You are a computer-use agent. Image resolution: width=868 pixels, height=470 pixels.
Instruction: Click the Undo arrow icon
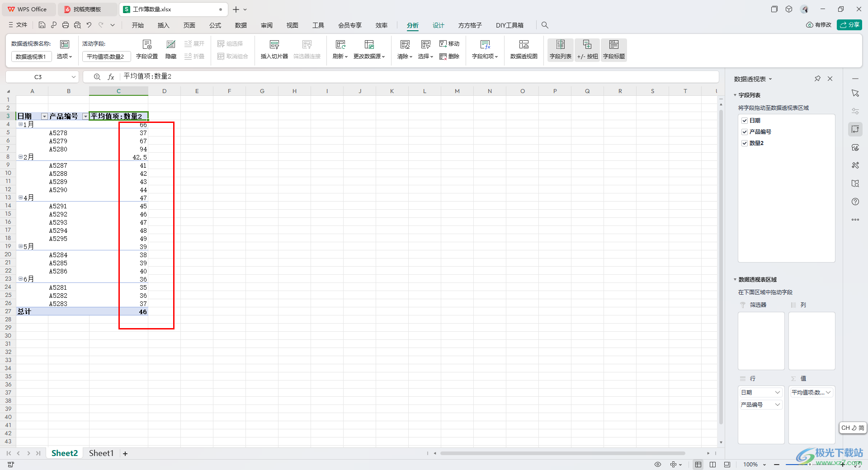click(89, 25)
